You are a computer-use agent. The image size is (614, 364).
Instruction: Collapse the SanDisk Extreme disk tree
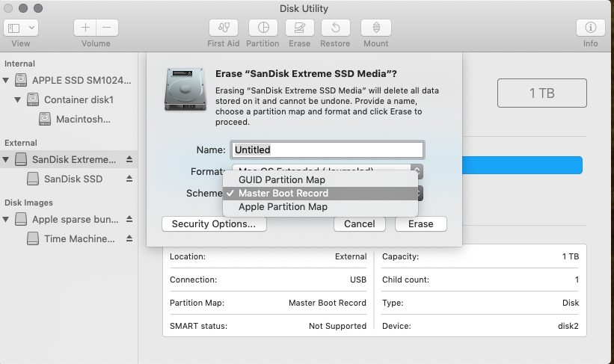(x=6, y=160)
